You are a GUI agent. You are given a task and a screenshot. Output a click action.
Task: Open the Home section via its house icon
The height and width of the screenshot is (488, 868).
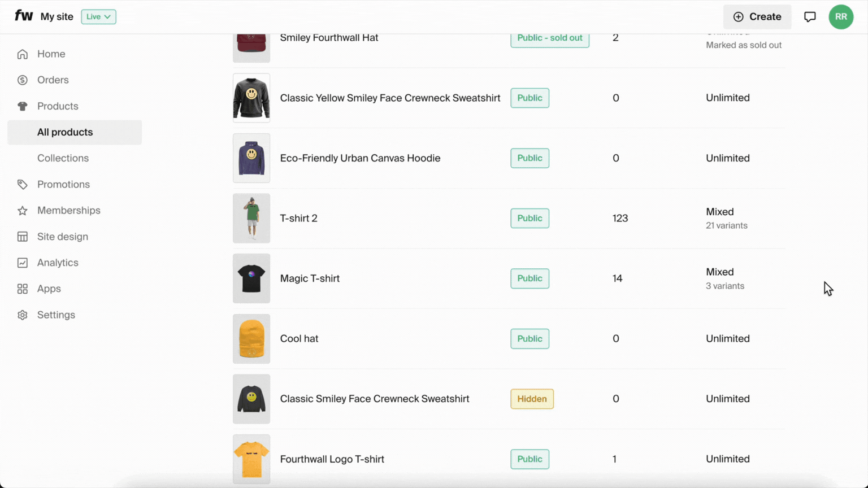pyautogui.click(x=22, y=54)
